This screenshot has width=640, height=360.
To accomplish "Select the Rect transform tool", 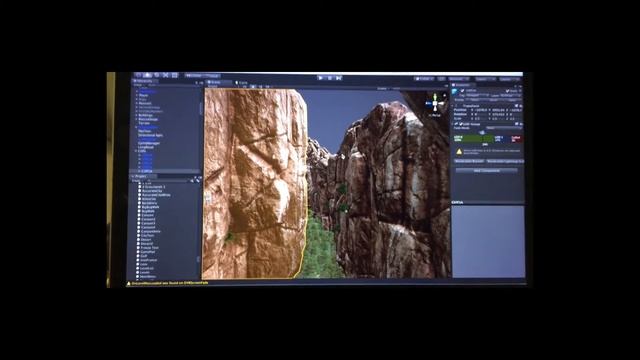I will pos(175,75).
